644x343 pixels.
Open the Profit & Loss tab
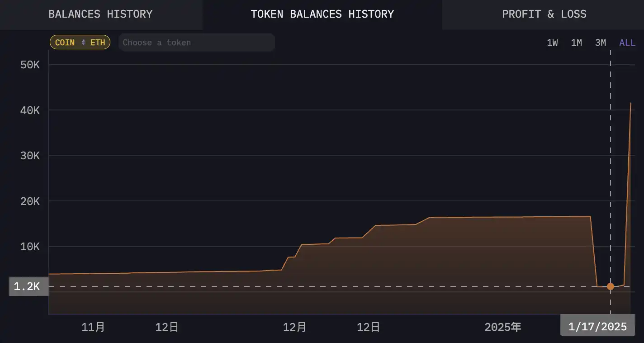click(x=544, y=14)
